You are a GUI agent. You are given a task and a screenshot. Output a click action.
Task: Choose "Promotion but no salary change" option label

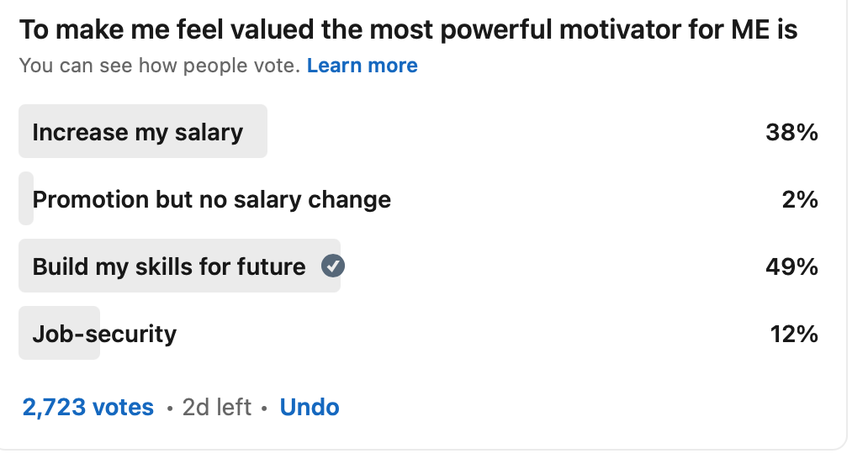click(x=211, y=199)
